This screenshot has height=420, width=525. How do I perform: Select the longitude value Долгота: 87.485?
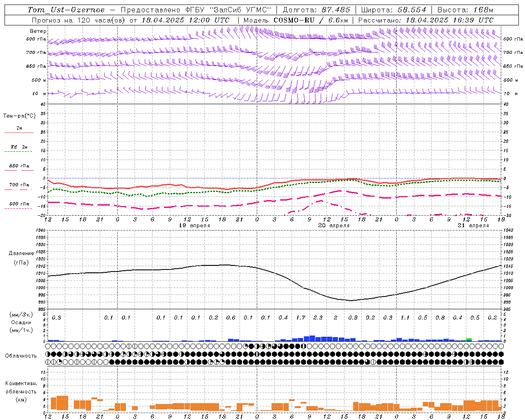pyautogui.click(x=317, y=10)
